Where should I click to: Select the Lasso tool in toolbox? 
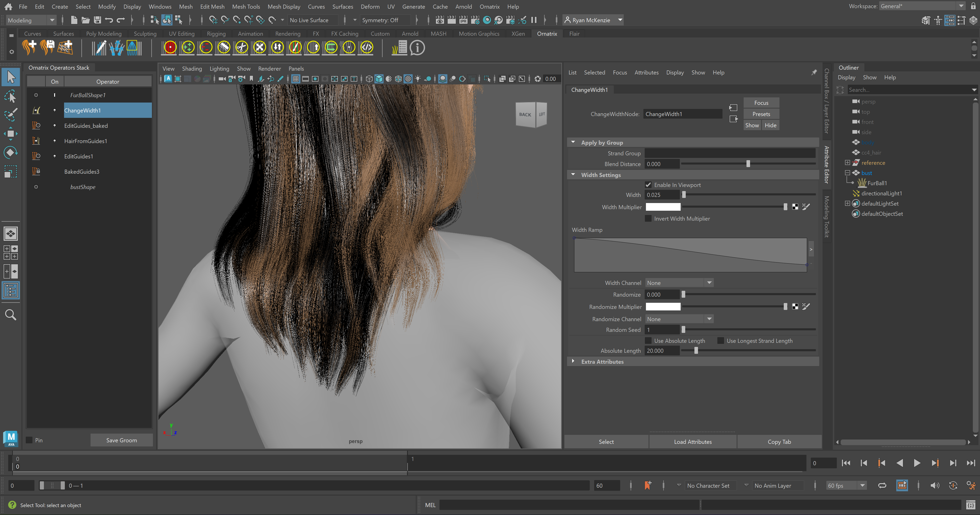pos(10,96)
